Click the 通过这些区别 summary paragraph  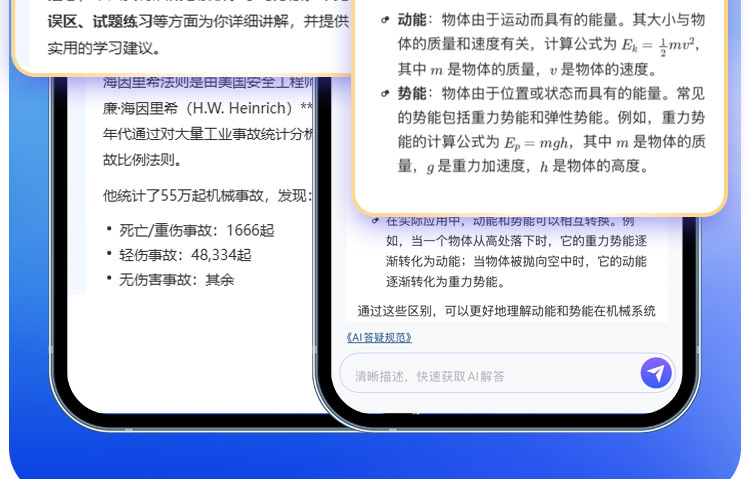click(506, 311)
